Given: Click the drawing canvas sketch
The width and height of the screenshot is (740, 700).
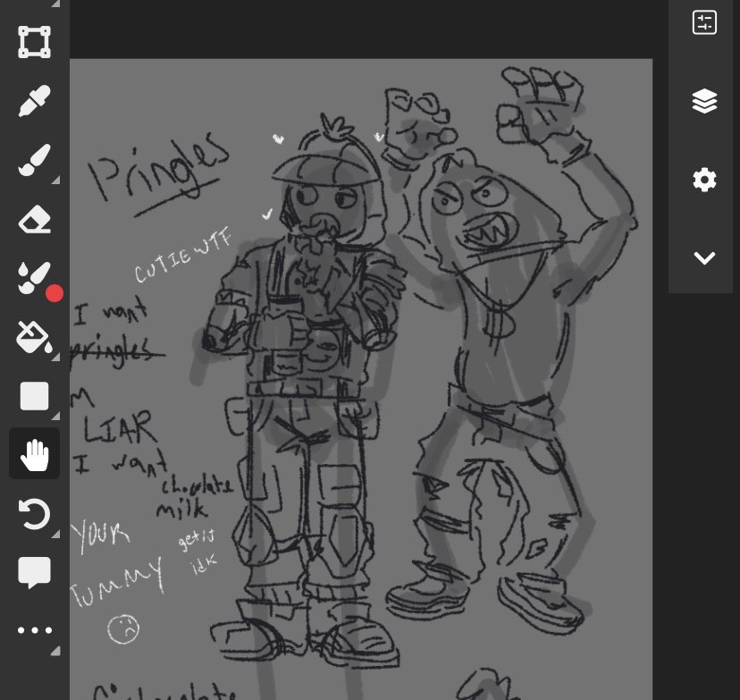Looking at the screenshot, I should tap(361, 379).
